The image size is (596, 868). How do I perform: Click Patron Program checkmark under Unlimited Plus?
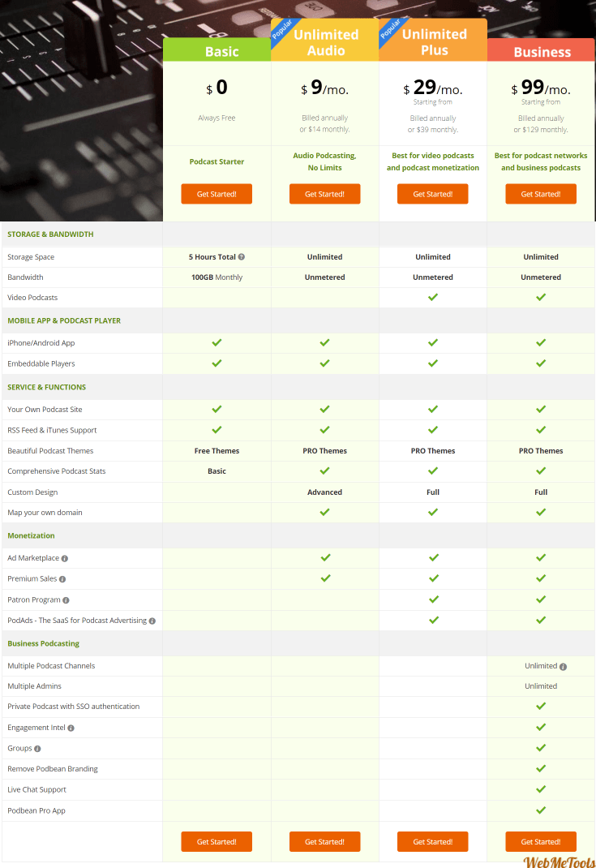(433, 599)
